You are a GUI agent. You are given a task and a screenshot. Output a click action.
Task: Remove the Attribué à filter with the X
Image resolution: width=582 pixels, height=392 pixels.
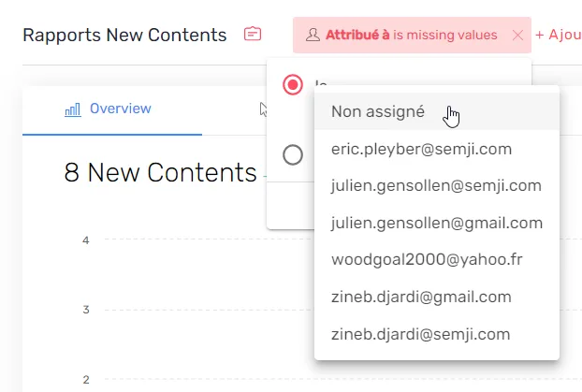click(517, 36)
